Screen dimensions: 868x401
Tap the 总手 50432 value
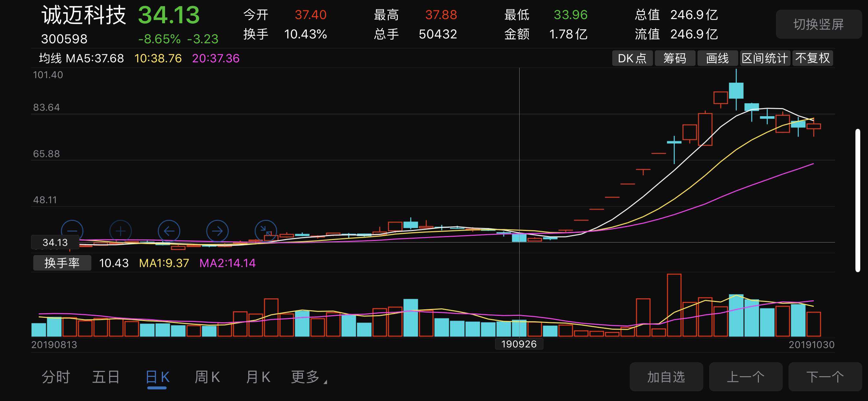click(438, 34)
